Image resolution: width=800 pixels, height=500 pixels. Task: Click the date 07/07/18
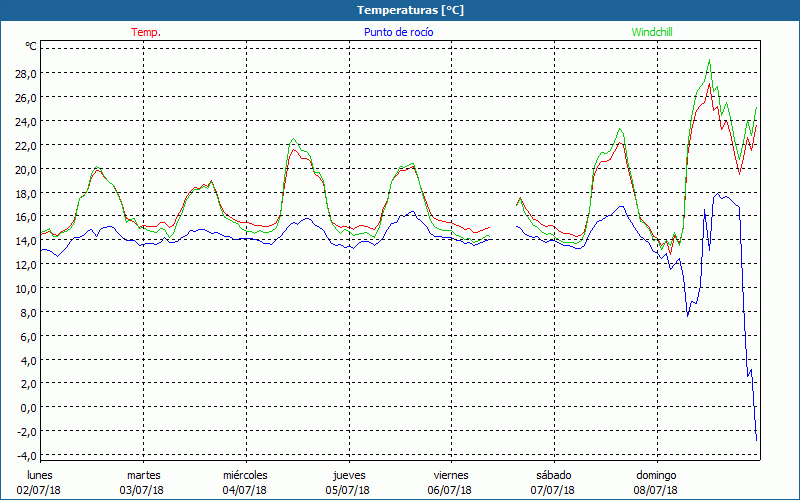point(553,490)
